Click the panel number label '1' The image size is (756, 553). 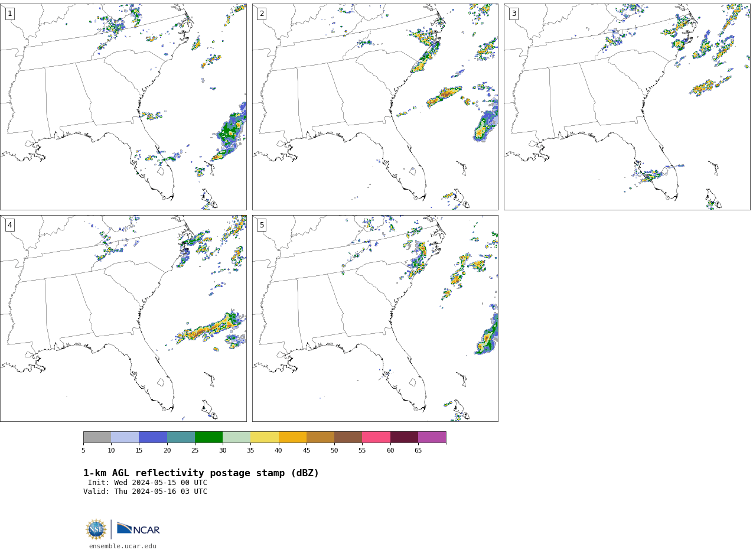coord(9,14)
